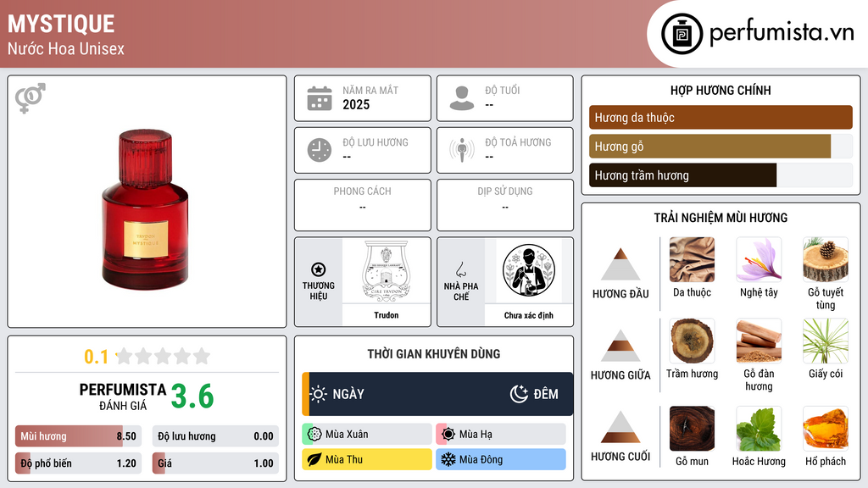
Task: Click the red Mystique perfume bottle image
Action: pyautogui.click(x=145, y=210)
